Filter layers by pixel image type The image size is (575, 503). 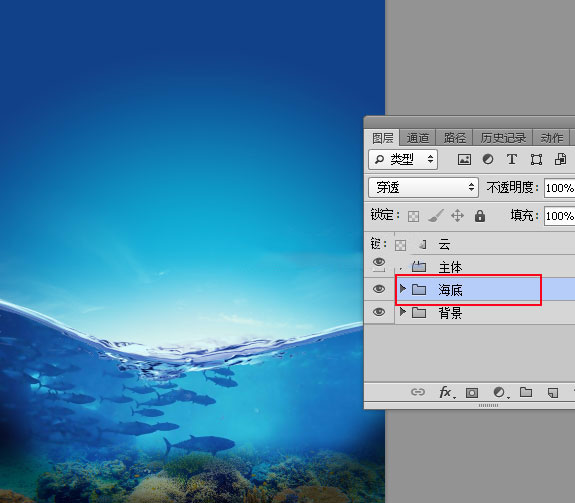(464, 159)
